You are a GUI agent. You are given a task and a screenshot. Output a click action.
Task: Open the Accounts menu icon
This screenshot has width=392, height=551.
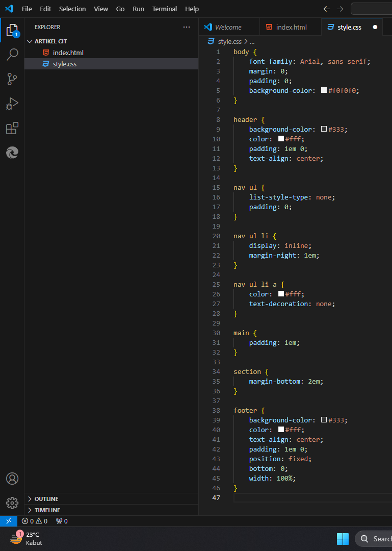tap(12, 479)
